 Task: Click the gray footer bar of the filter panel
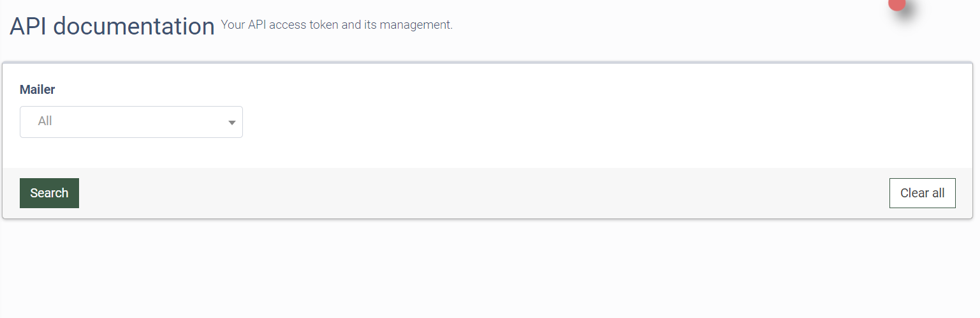[485, 193]
